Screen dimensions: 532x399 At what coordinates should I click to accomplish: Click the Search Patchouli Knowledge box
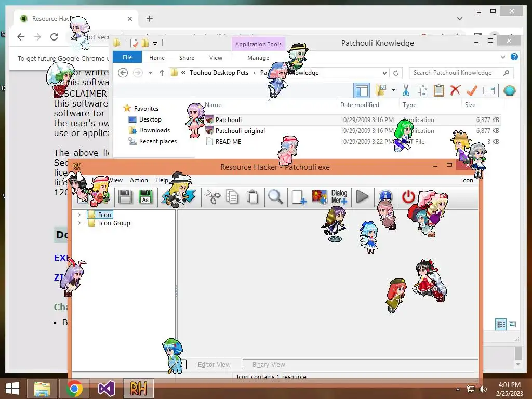click(461, 73)
